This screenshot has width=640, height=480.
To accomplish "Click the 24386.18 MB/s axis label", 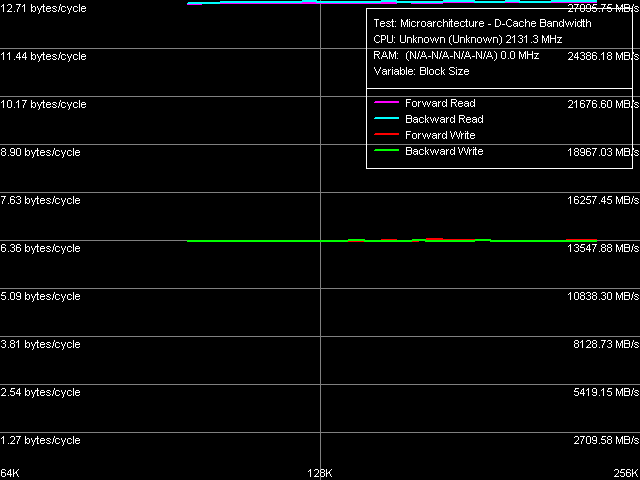I will tap(603, 56).
